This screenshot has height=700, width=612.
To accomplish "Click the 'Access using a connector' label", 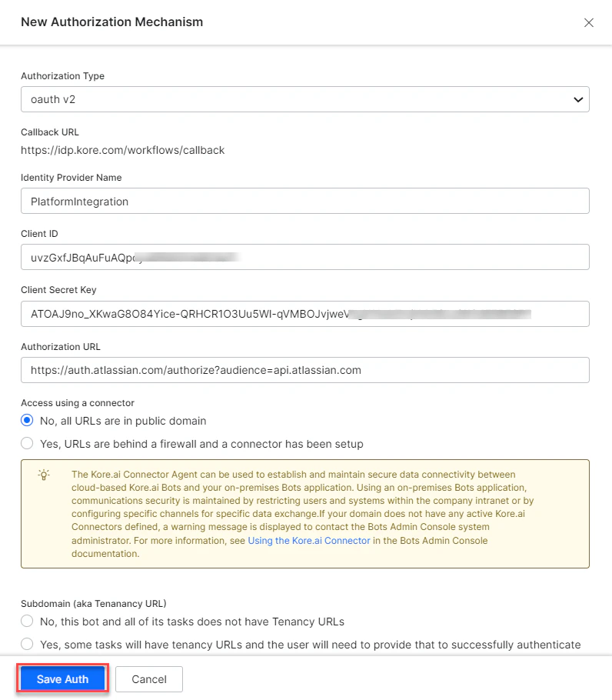I will click(x=78, y=402).
